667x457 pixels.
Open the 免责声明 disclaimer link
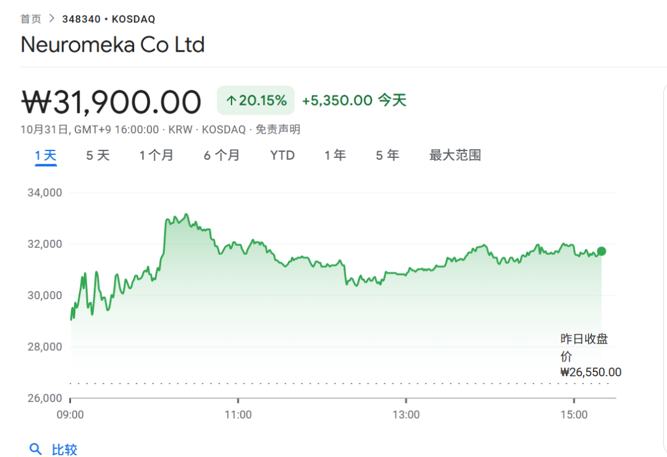277,129
